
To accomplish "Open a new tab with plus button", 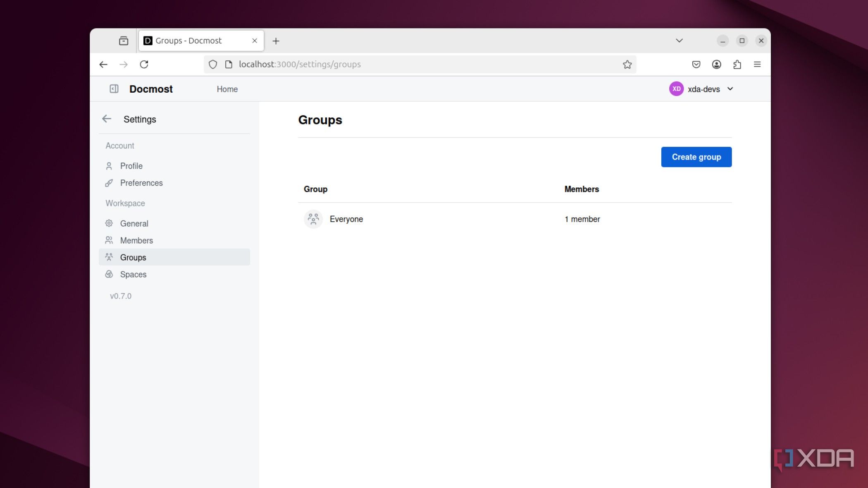I will 276,41.
